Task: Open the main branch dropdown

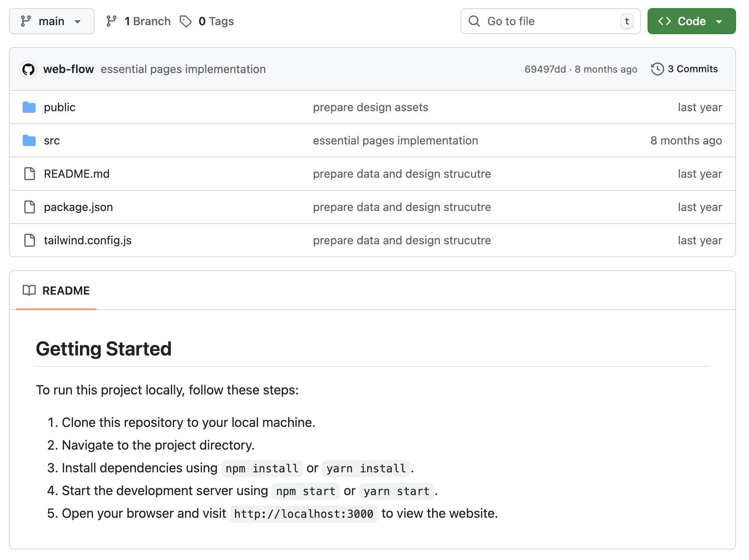Action: [x=52, y=22]
